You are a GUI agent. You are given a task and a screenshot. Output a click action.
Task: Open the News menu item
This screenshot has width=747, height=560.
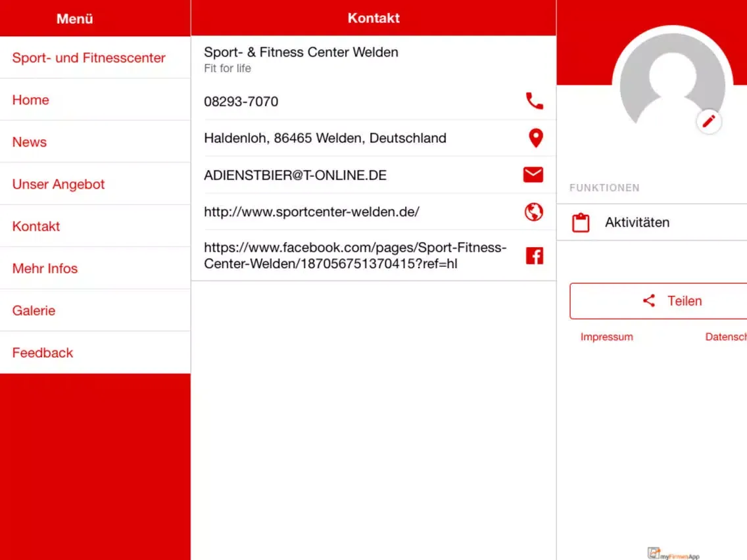click(95, 142)
